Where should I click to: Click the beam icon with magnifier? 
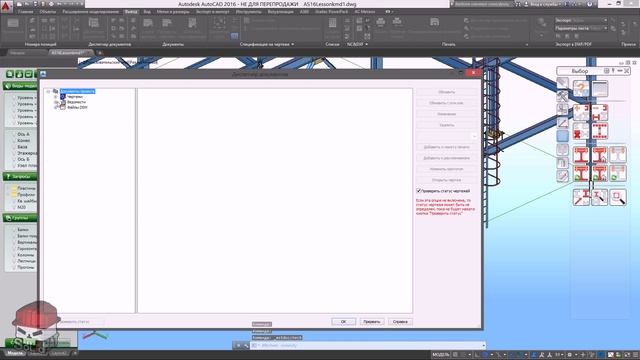point(600,198)
